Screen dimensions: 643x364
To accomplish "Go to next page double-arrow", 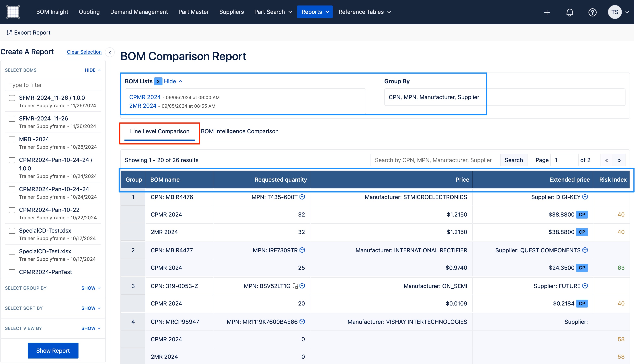I will [619, 160].
